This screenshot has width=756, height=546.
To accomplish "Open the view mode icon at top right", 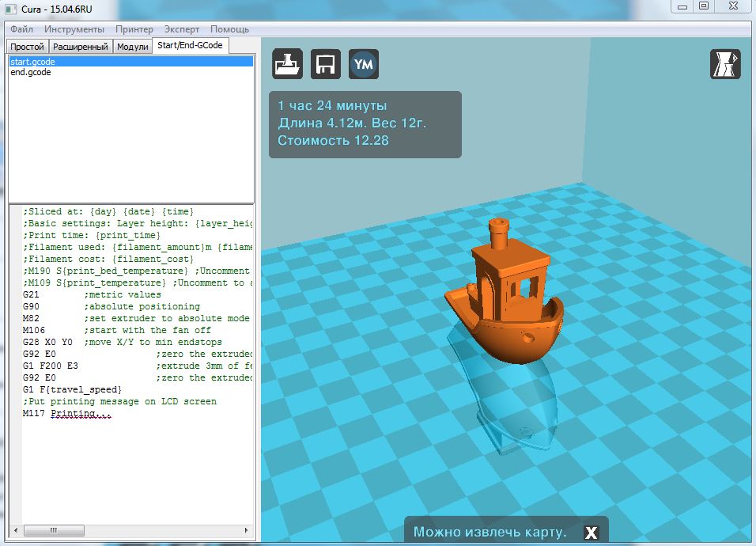I will click(x=724, y=64).
